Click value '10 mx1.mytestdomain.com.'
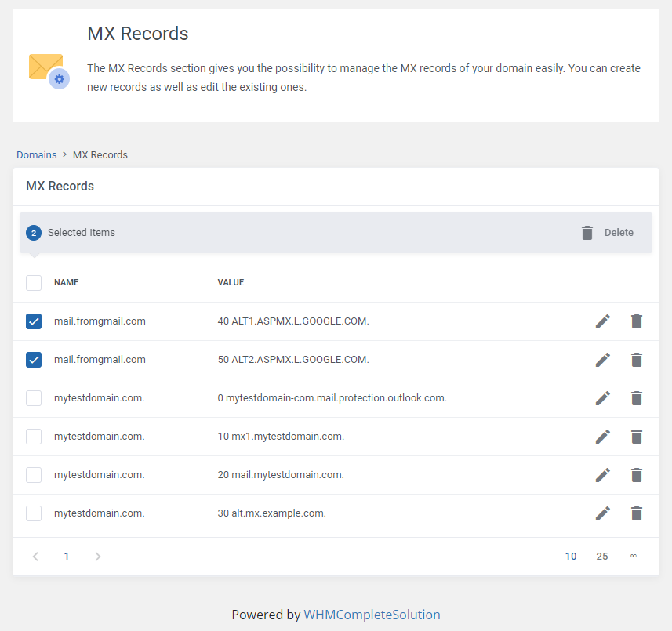The image size is (672, 631). (x=281, y=437)
